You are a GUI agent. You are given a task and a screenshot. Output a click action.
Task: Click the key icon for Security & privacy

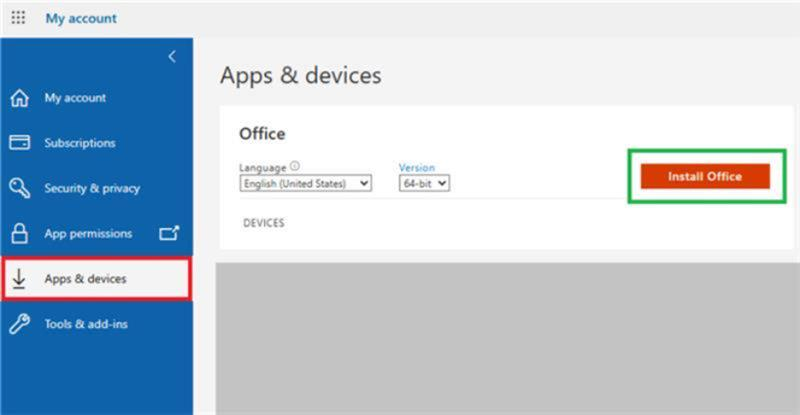click(x=19, y=188)
